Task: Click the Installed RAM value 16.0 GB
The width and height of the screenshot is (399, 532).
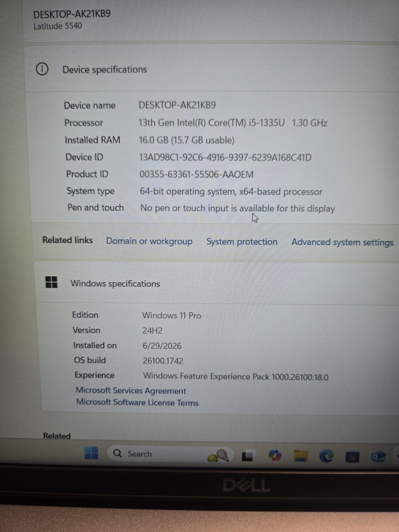Action: point(187,140)
